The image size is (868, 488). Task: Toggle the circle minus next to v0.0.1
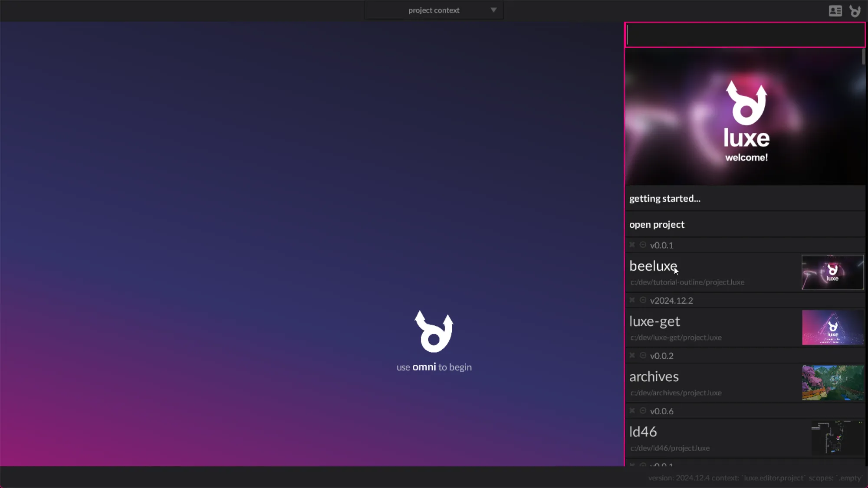[x=643, y=245]
